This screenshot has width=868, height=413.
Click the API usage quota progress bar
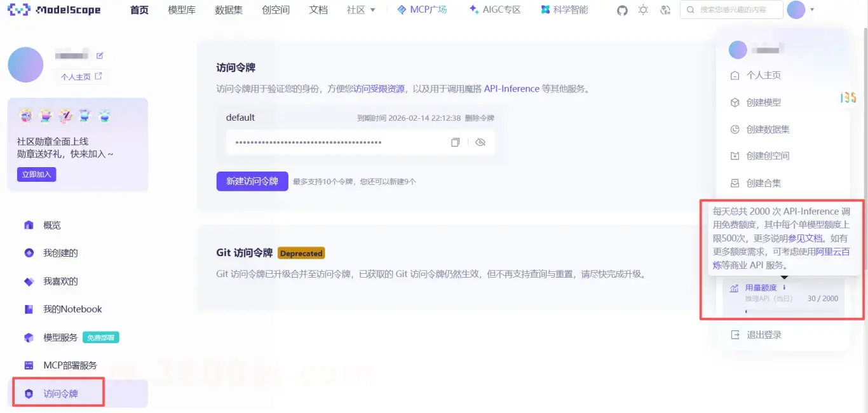click(x=783, y=311)
